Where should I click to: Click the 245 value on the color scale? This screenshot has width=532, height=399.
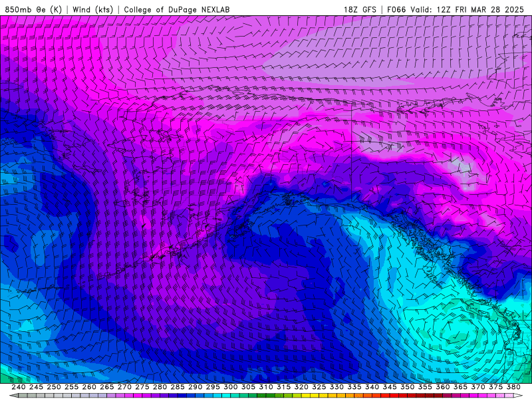(36, 387)
